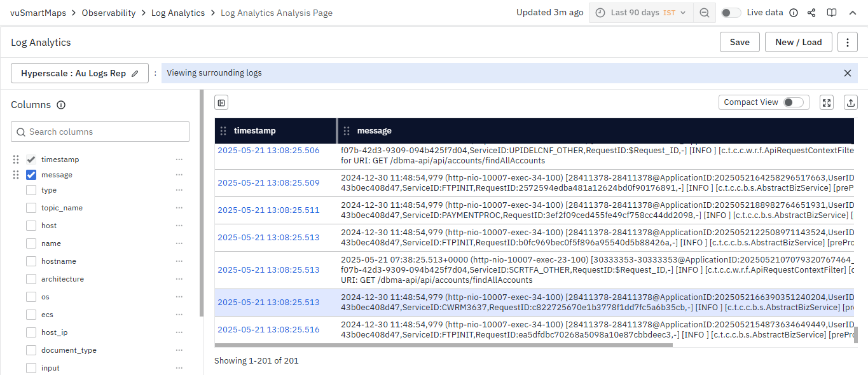868x375 pixels.
Task: Click the Save button
Action: pyautogui.click(x=740, y=43)
